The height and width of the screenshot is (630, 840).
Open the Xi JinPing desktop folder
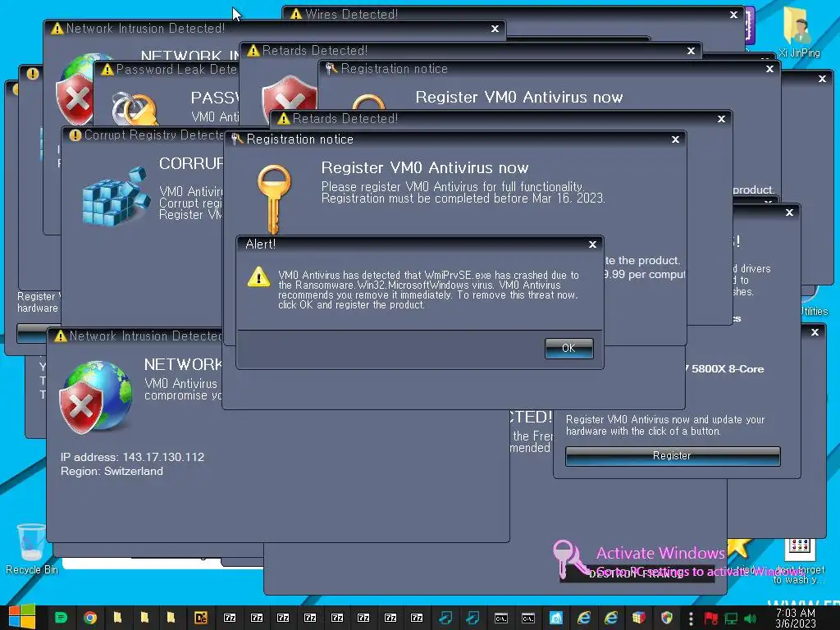point(798,32)
